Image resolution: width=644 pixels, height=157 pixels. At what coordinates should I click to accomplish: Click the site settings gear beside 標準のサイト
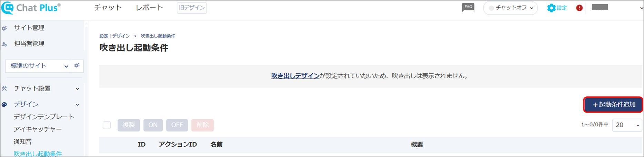77,65
